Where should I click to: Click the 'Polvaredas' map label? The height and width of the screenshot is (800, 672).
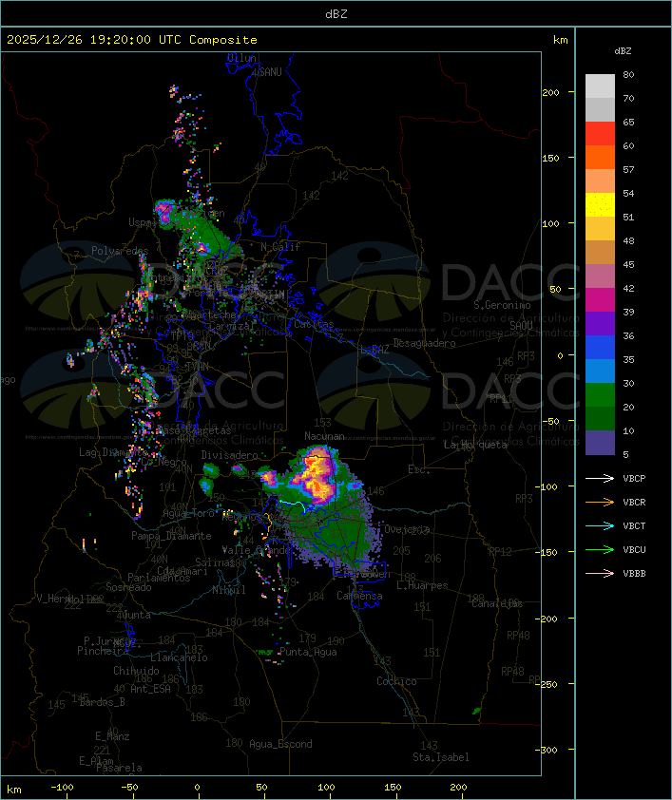click(x=120, y=251)
